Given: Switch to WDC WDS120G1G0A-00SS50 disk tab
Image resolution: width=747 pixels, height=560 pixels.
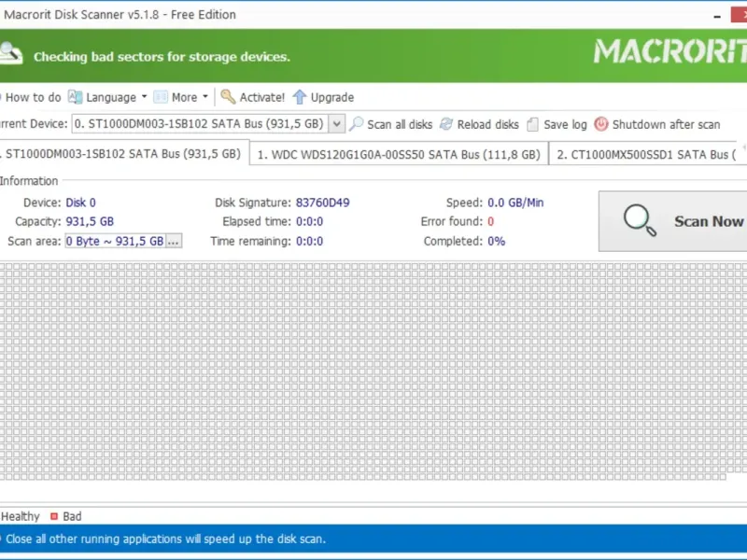Looking at the screenshot, I should click(x=399, y=154).
